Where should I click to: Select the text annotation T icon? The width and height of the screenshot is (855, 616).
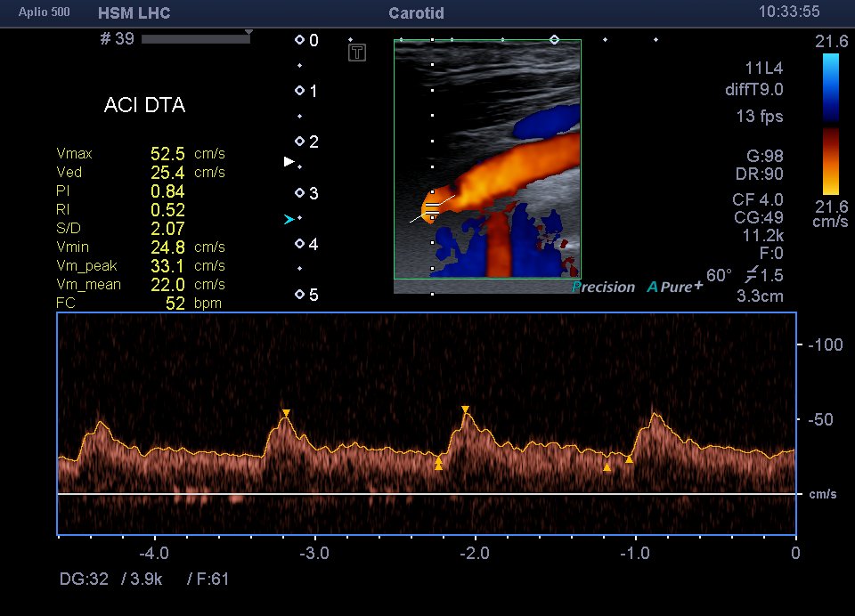click(356, 53)
